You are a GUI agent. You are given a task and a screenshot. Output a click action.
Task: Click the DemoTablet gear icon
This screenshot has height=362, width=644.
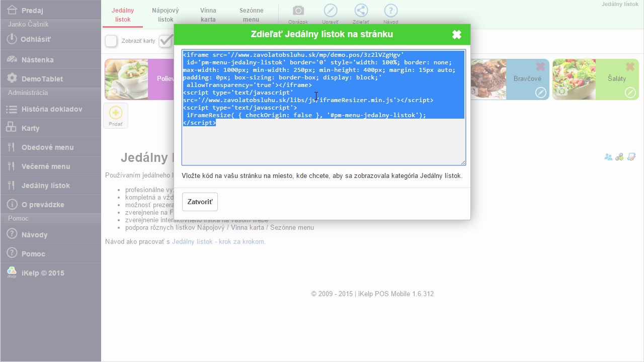click(12, 78)
